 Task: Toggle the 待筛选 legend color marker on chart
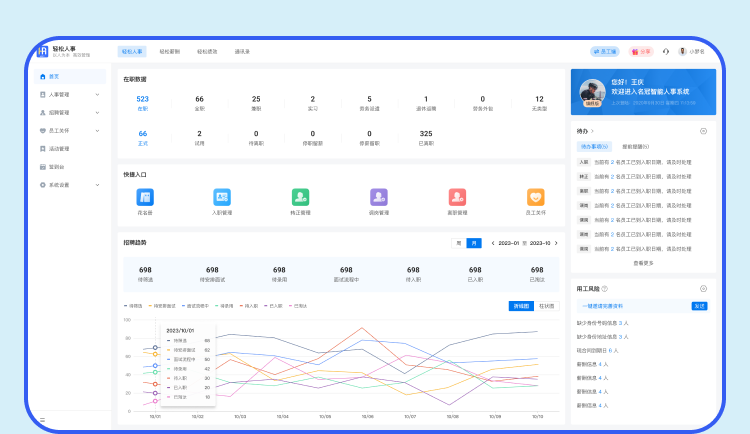126,306
